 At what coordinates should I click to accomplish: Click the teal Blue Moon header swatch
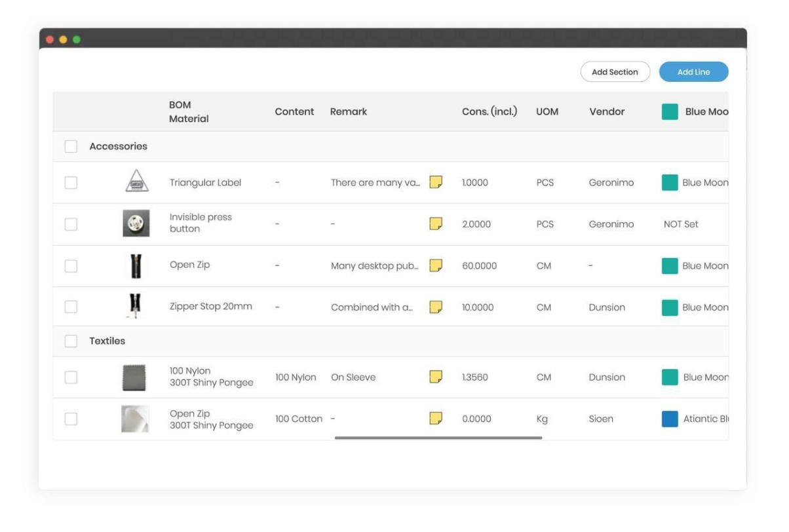[670, 112]
